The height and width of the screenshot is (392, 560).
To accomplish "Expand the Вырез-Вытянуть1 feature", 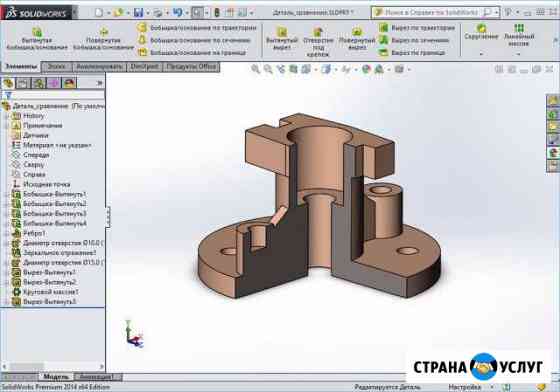I will click(6, 272).
